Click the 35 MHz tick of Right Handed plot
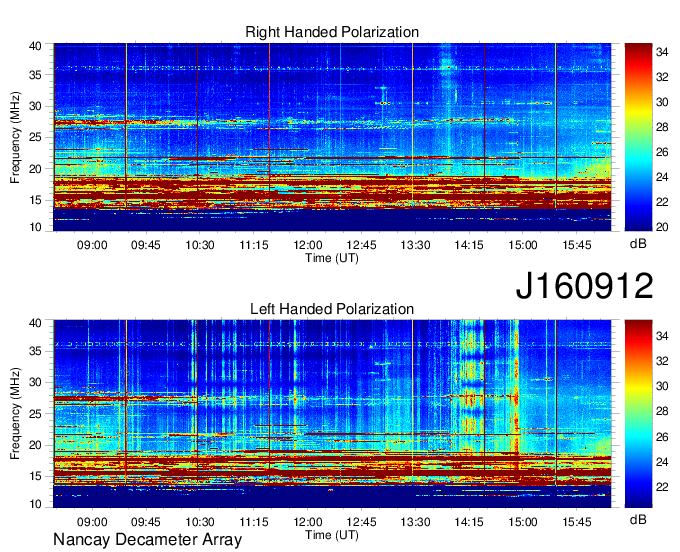Viewport: 680px width, 552px height. [x=35, y=75]
